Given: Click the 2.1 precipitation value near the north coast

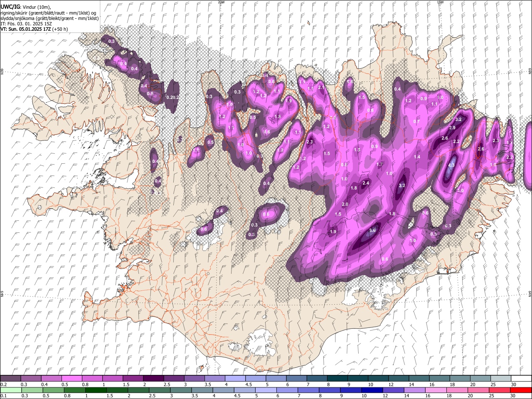Looking at the screenshot, I should coord(321,88).
